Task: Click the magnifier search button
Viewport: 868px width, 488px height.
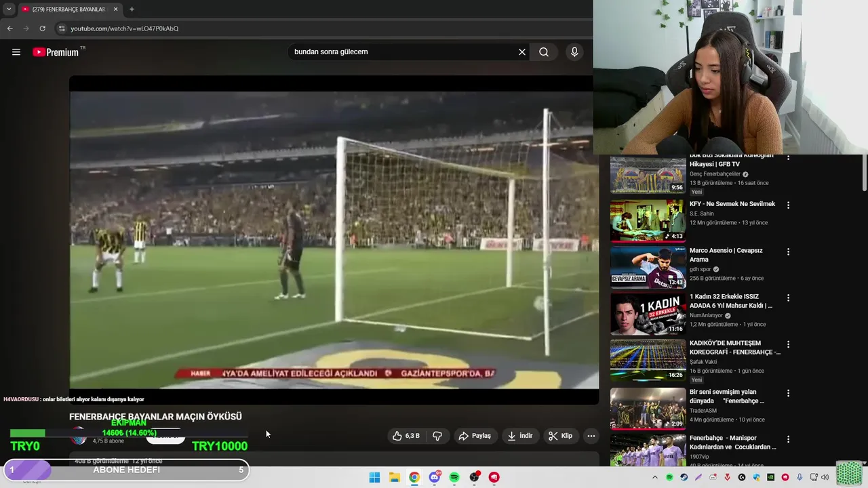Action: coord(544,52)
